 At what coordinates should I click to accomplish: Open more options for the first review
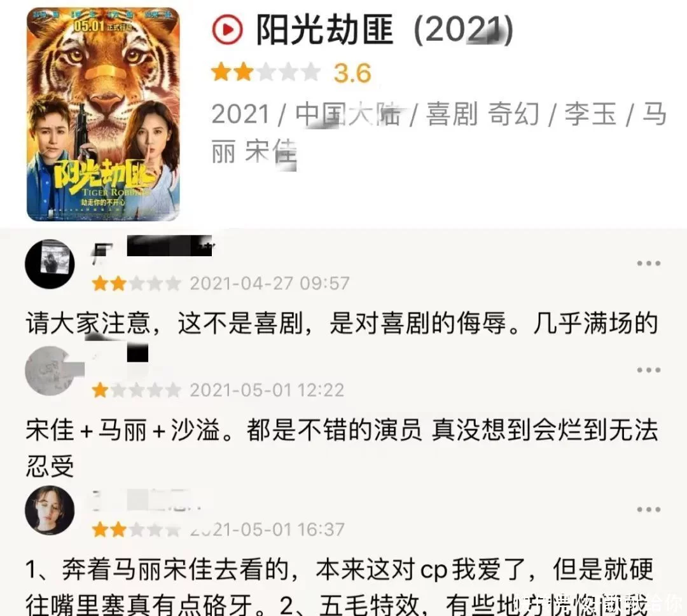coord(648,264)
